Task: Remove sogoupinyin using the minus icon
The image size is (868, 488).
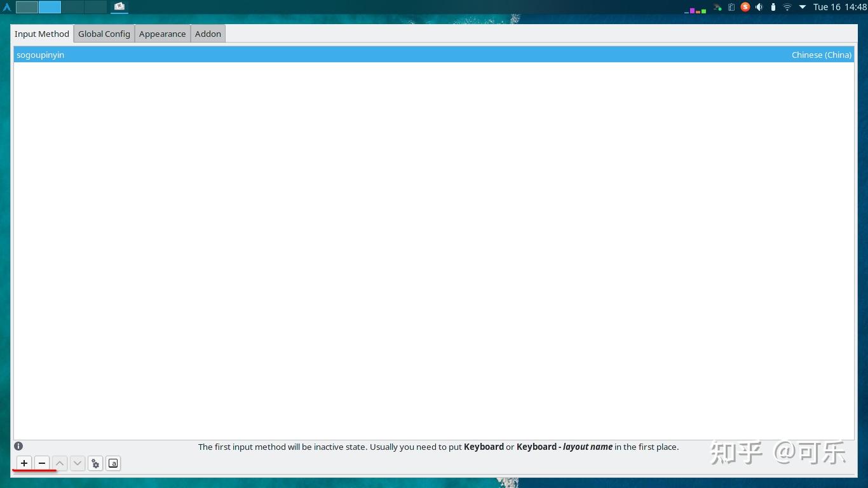Action: tap(41, 463)
